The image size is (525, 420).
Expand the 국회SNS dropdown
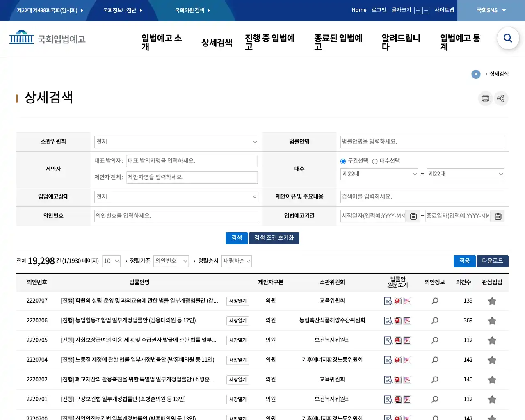pos(491,10)
